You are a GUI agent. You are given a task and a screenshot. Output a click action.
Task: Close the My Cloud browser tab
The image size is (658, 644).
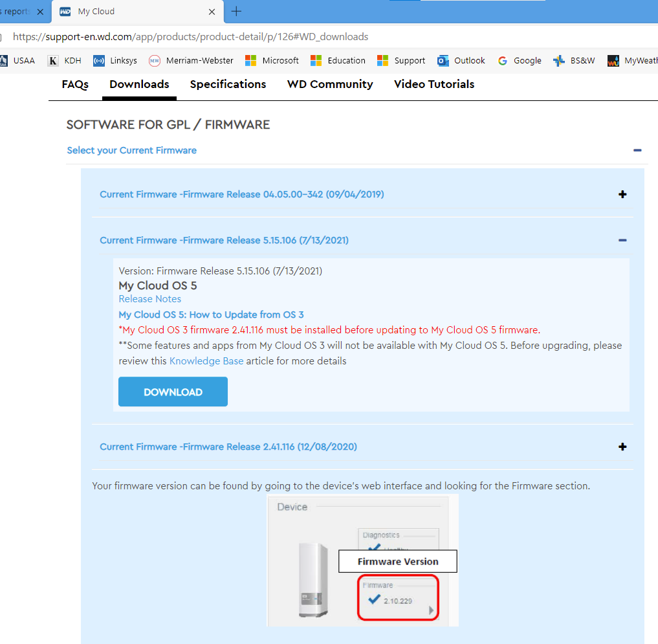click(212, 12)
